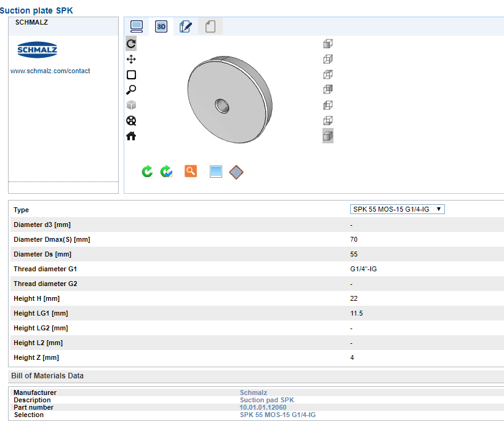Viewport: 504px width, 422px height.
Task: Select the Diameter Dmax(S) value 70
Action: 354,239
